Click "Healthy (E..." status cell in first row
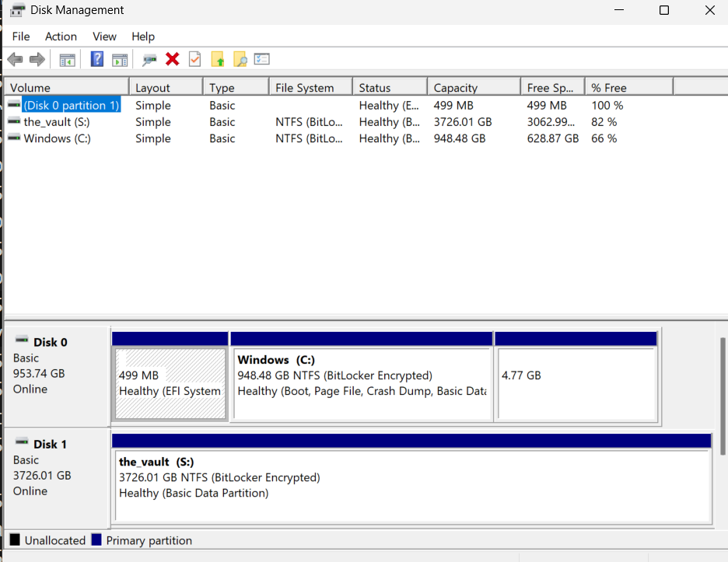Image resolution: width=728 pixels, height=562 pixels. pyautogui.click(x=389, y=106)
